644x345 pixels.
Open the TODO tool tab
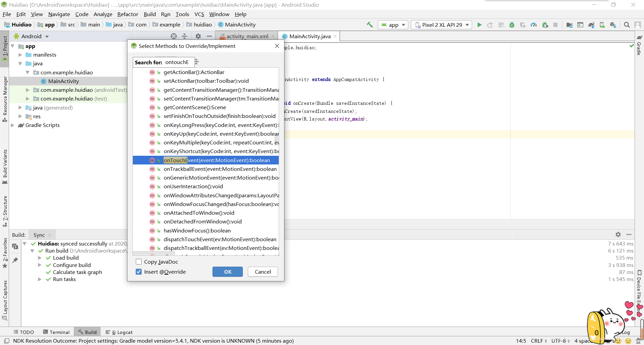coord(23,332)
